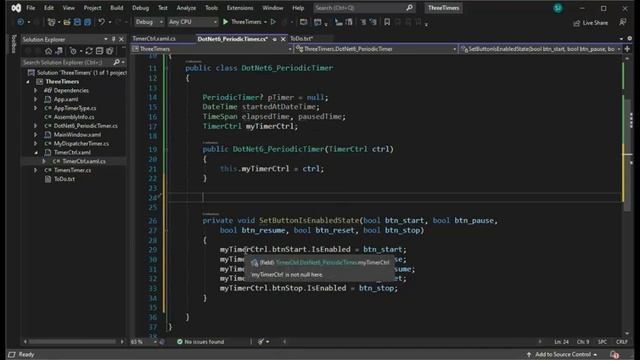Screen dimensions: 640x360
Task: Select MyDispatcherTimer.cs in Solution Explorer
Action: click(x=81, y=144)
